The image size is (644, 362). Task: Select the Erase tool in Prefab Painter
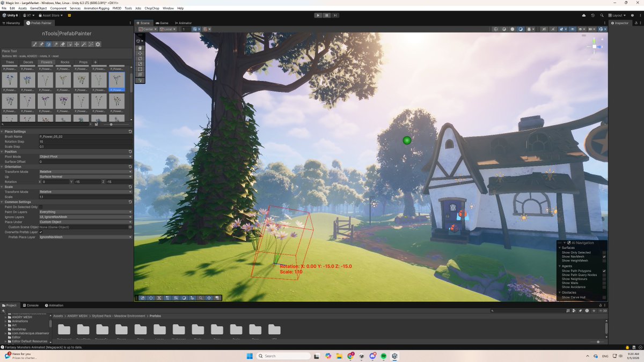(x=62, y=44)
